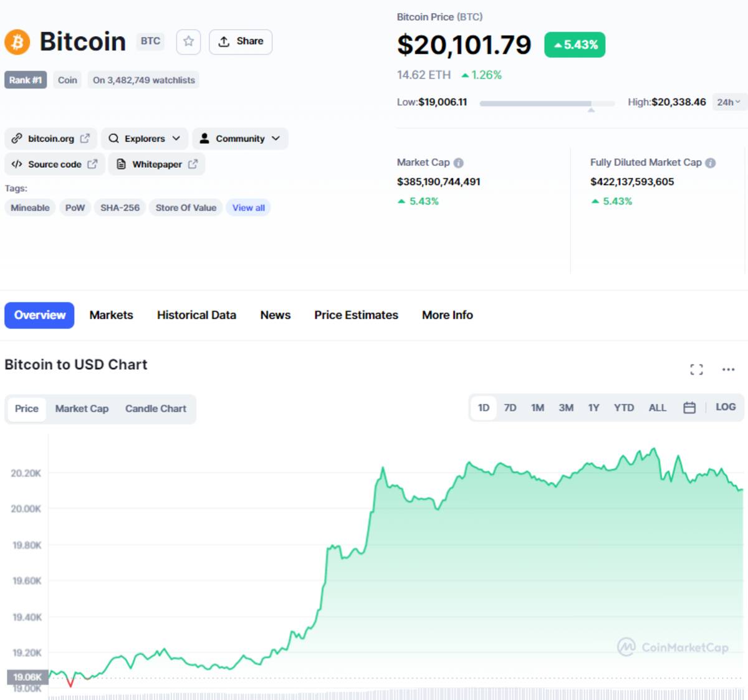Open the Source code external link
Screen dimensions: 748x700
pos(55,164)
